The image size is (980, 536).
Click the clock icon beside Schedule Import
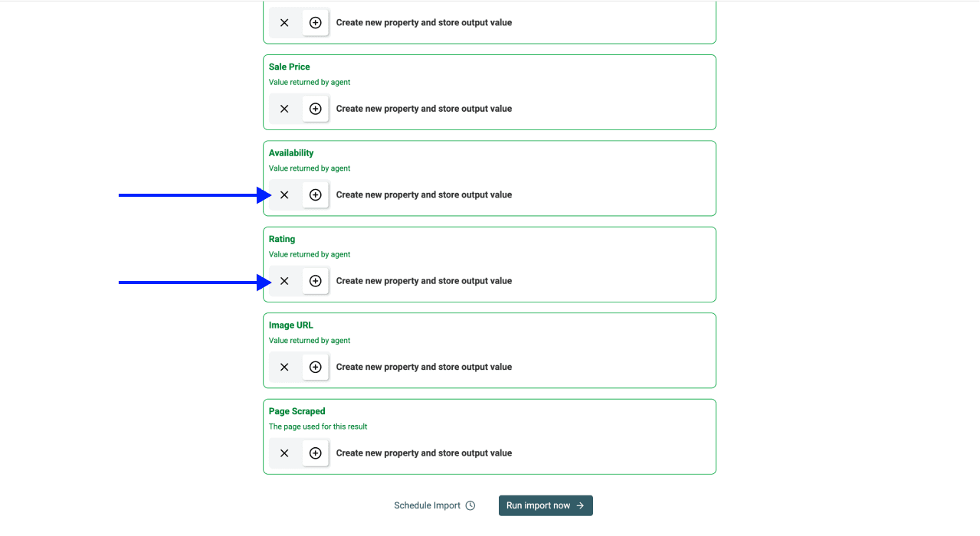coord(470,505)
